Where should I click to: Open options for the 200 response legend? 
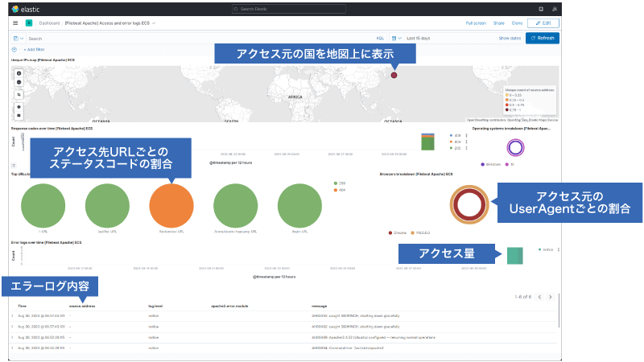pyautogui.click(x=467, y=148)
